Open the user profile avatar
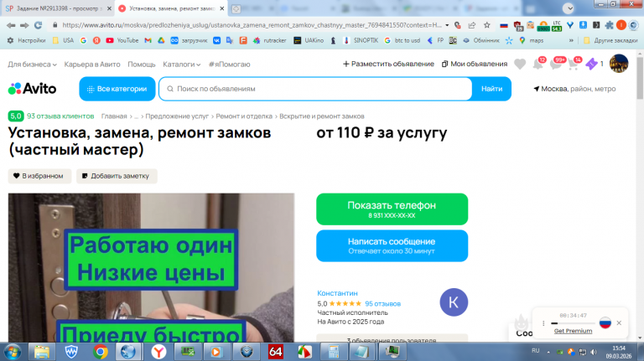Screen dimensions: 644x361 coord(619,64)
